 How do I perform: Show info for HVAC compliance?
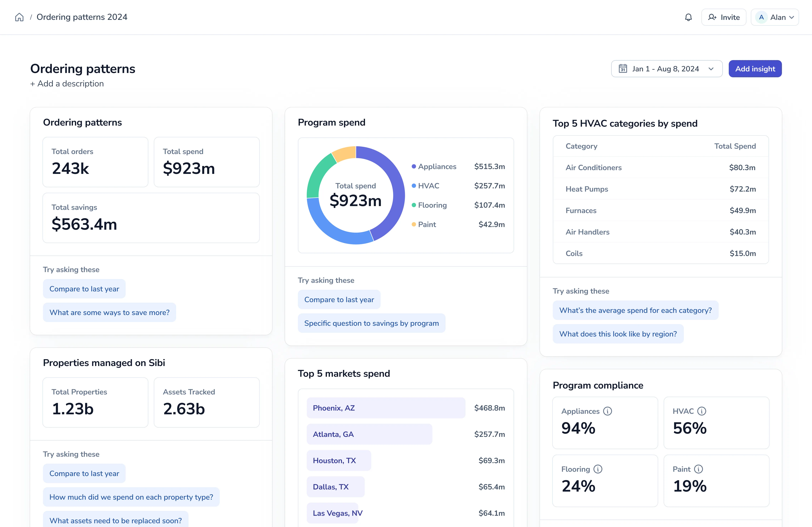pyautogui.click(x=702, y=411)
